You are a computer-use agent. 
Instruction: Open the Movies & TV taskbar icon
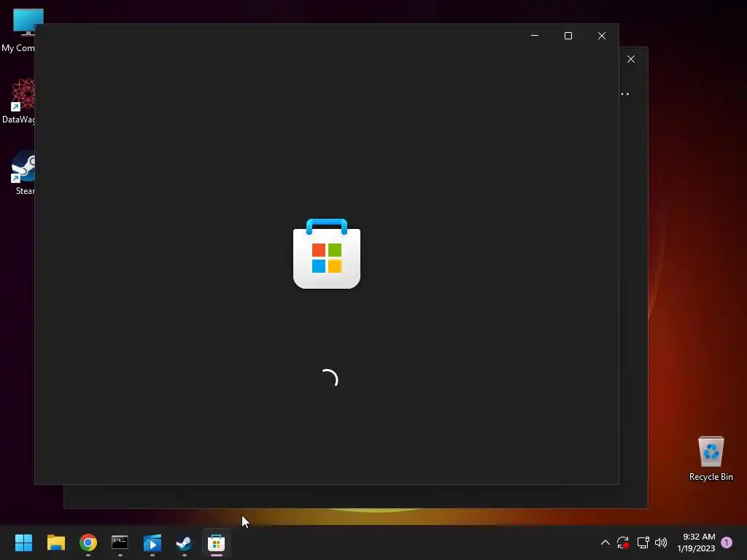152,542
